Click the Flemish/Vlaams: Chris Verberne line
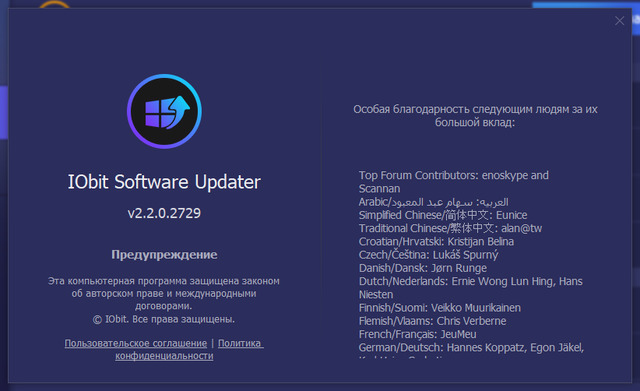Image resolution: width=640 pixels, height=391 pixels. (432, 321)
